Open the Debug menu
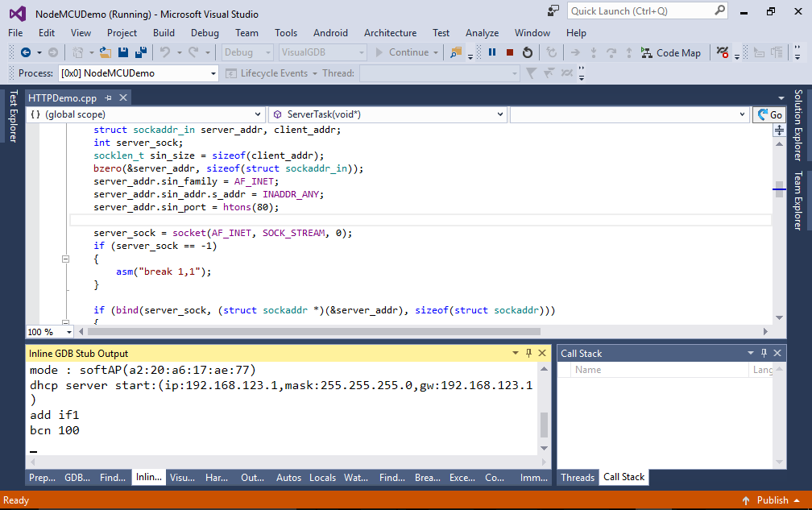The image size is (812, 510). tap(205, 32)
